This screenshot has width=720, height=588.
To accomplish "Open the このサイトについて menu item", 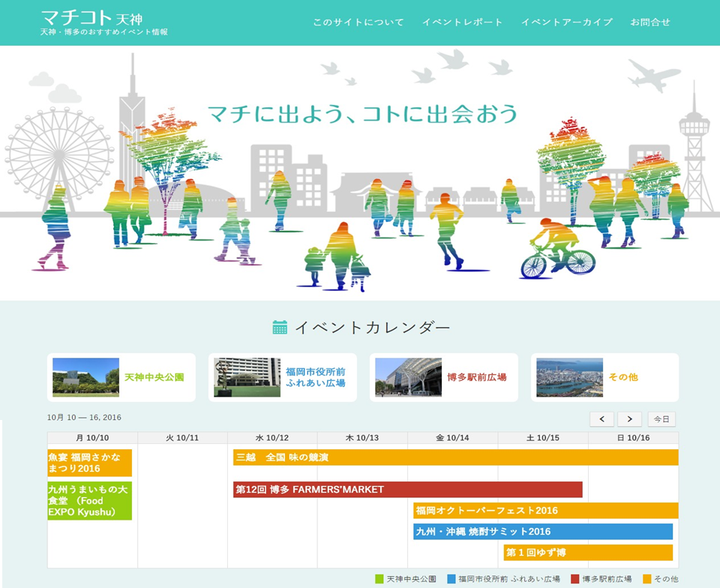I will 358,22.
